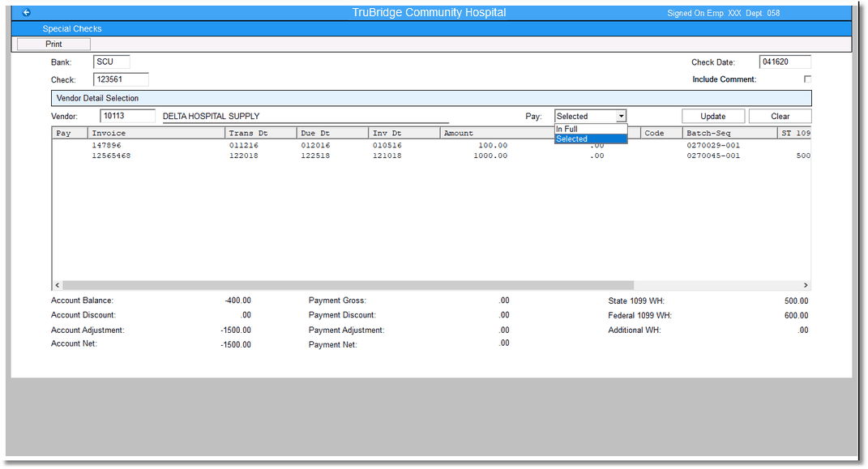Click Due Dt 012016 cell
This screenshot has height=469, width=868.
point(315,146)
